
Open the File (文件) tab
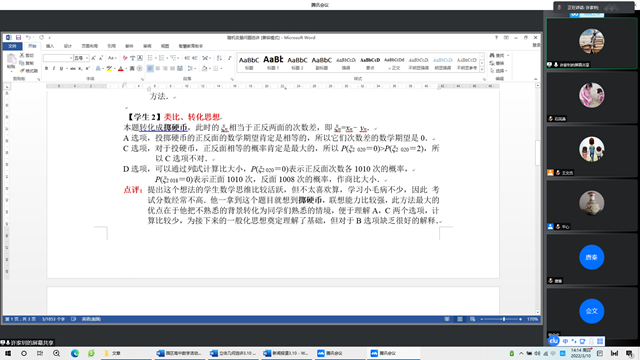(x=12, y=46)
